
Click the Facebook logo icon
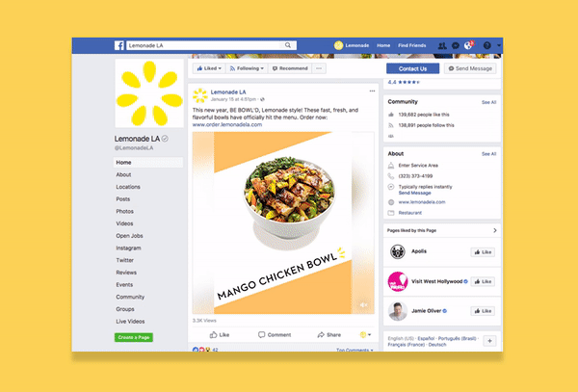pyautogui.click(x=119, y=45)
